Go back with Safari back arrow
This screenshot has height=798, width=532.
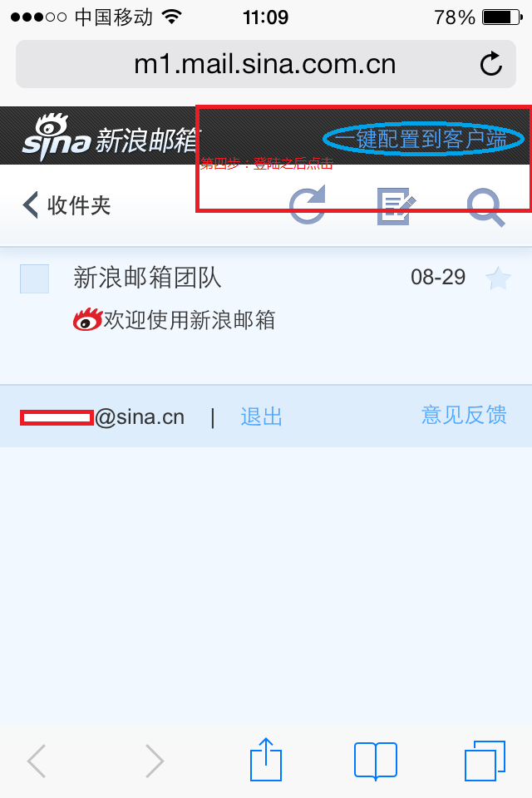click(36, 761)
